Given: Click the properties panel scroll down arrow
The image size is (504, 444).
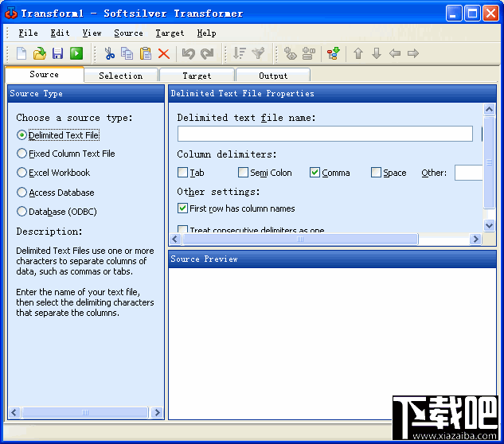Looking at the screenshot, I should [x=489, y=225].
